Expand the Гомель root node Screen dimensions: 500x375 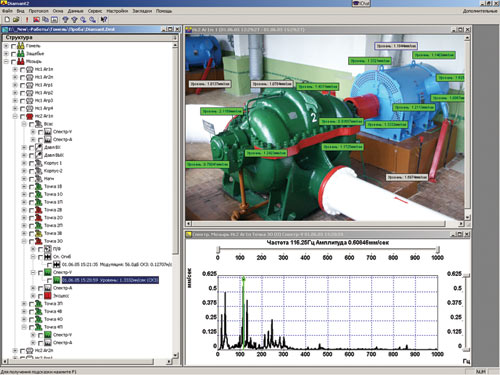(6, 46)
